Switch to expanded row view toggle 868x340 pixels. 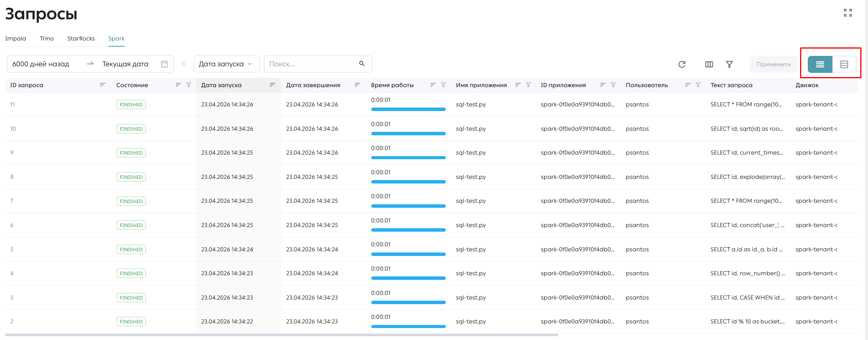[x=844, y=64]
